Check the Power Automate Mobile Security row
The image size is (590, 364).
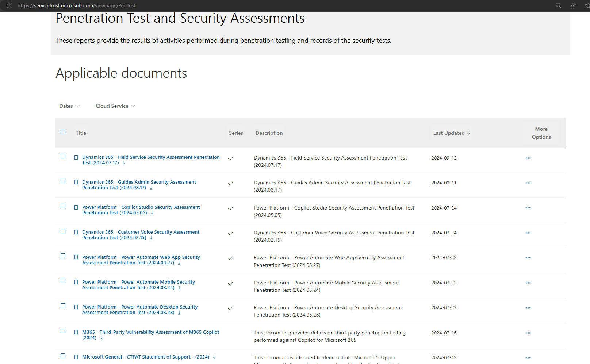click(63, 281)
